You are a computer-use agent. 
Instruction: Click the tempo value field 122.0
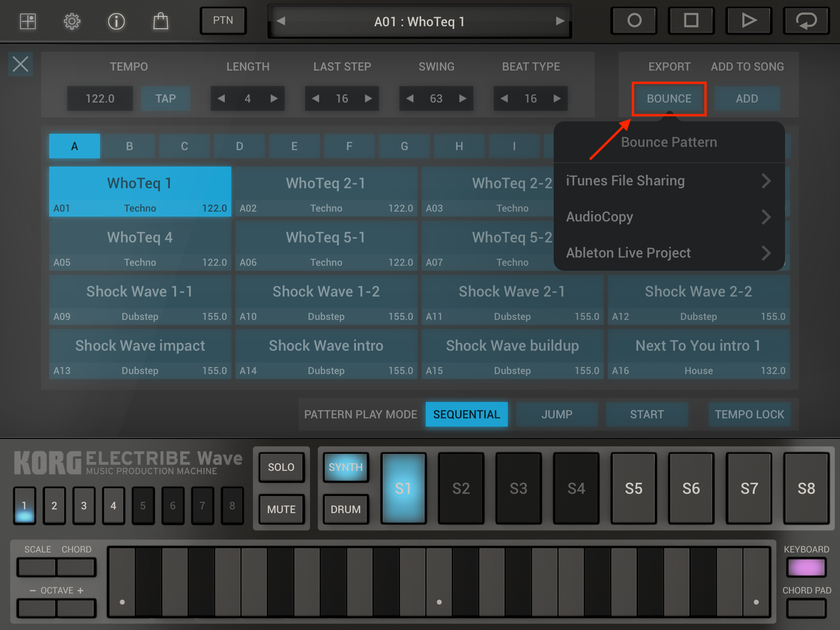pos(100,98)
